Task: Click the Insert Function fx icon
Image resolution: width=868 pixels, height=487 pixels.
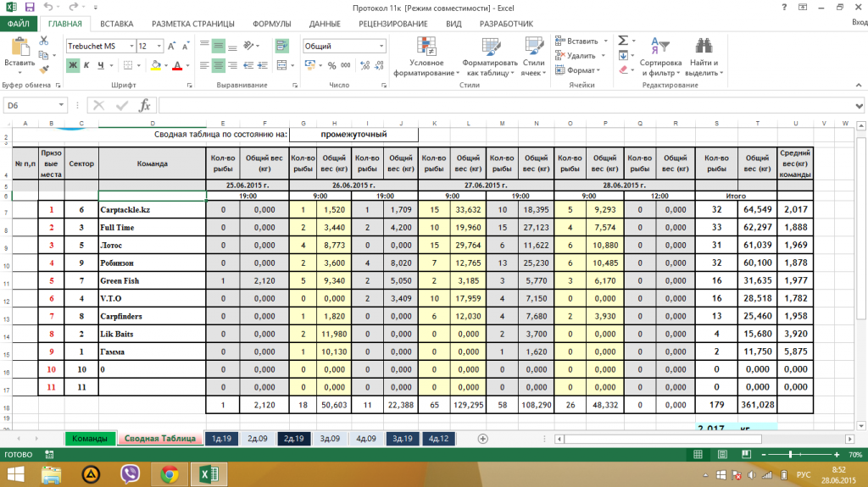Action: (145, 105)
